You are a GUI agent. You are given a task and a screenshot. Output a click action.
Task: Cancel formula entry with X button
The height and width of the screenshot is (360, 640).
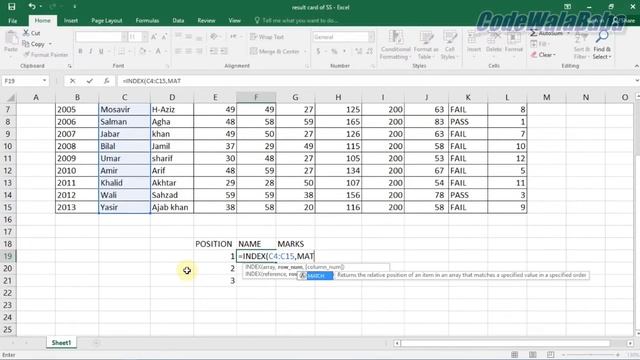[x=72, y=81]
